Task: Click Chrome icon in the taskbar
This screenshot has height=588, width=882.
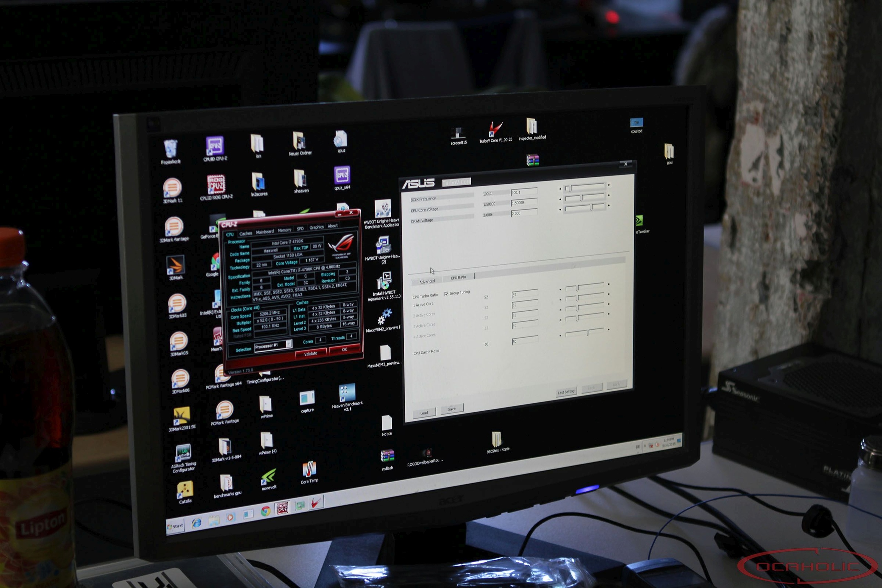Action: coord(266,512)
